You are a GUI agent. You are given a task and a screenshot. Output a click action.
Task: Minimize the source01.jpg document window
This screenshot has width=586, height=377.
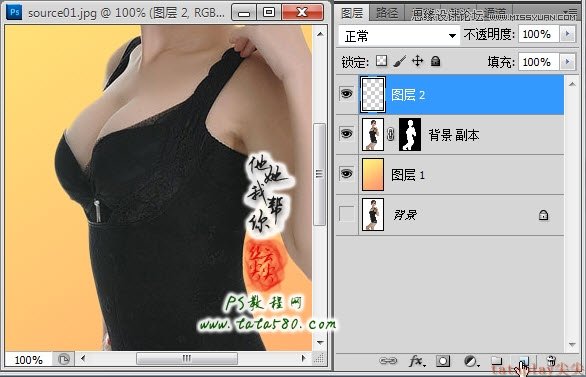pyautogui.click(x=244, y=13)
